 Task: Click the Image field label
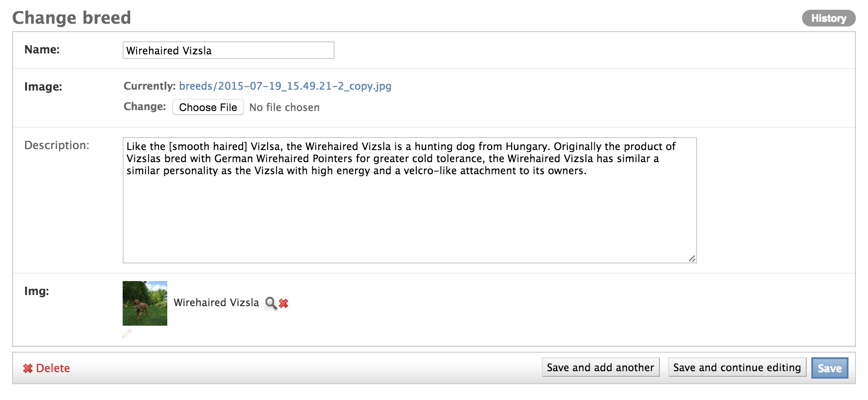tap(43, 87)
